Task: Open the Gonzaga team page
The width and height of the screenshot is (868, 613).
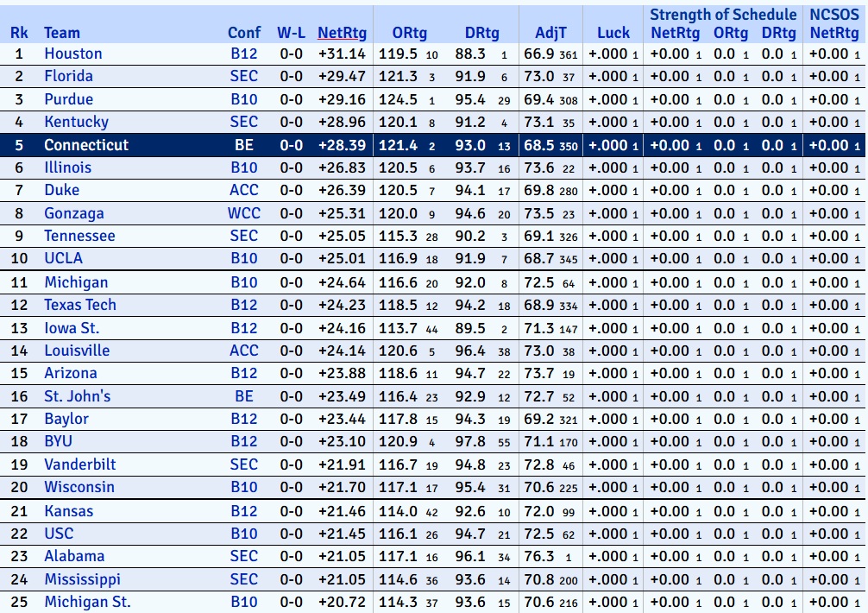Action: pos(73,213)
